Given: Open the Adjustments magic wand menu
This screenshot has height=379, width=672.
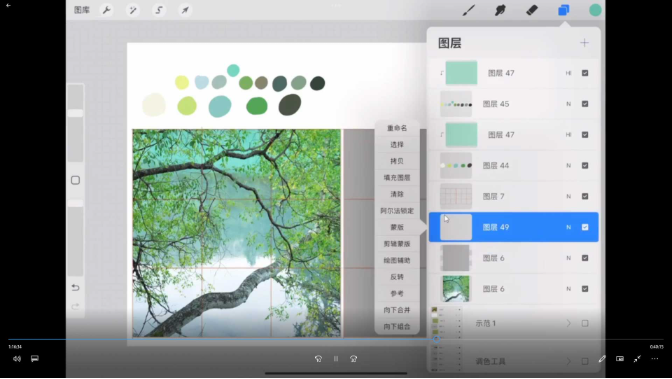Looking at the screenshot, I should point(132,10).
